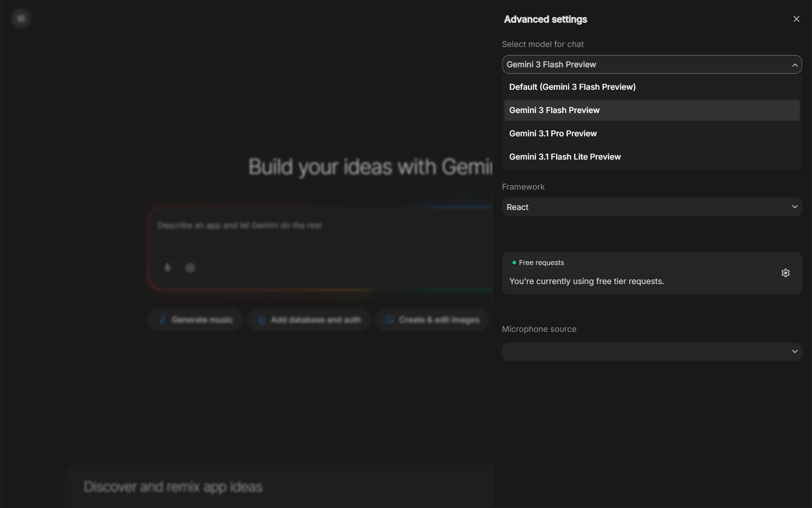Click the "Select model for chat" label
The image size is (812, 508).
click(543, 44)
